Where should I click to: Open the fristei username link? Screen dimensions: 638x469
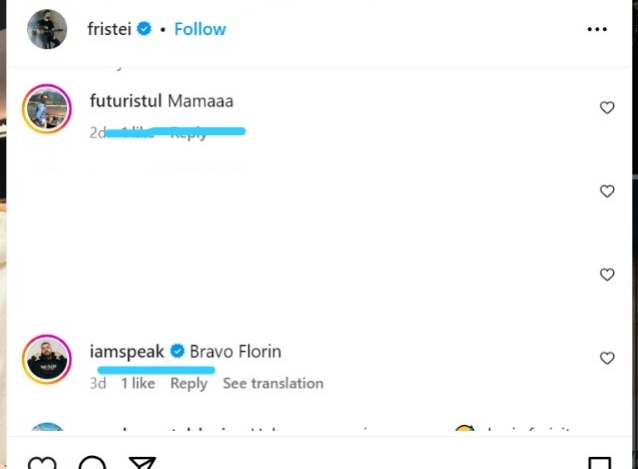point(106,29)
